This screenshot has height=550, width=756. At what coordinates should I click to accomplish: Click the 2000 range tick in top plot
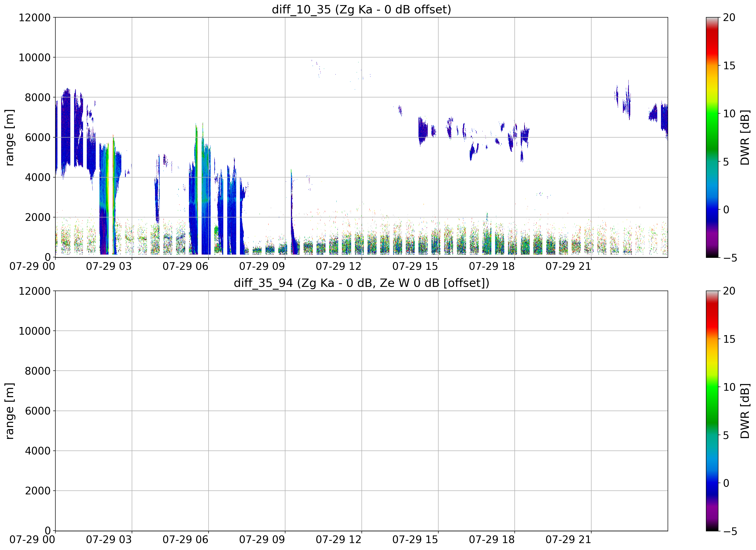click(38, 217)
